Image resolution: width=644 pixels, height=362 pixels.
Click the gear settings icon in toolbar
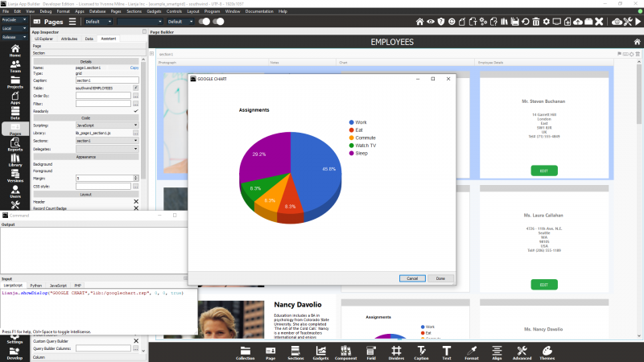coord(547,22)
